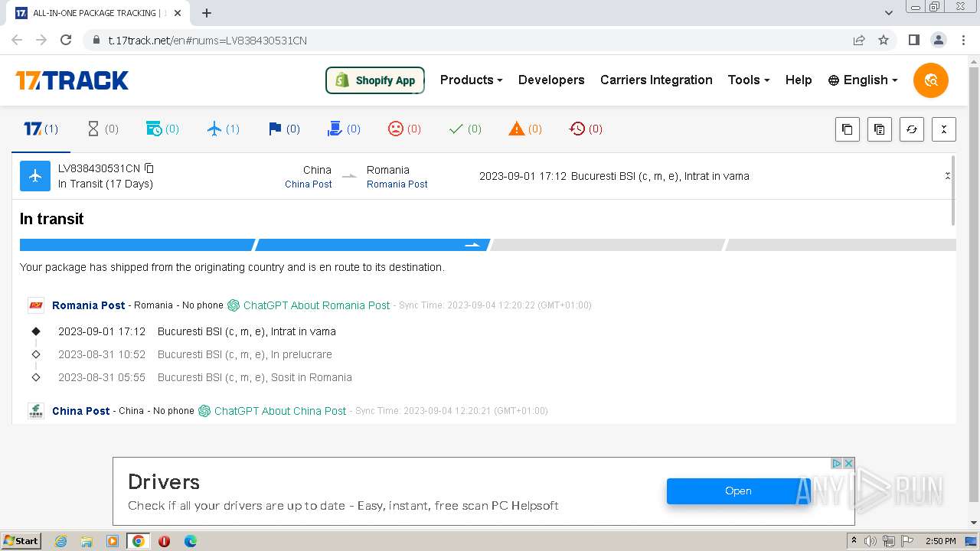This screenshot has width=980, height=551.
Task: Click the Romania Post carrier name
Action: [x=89, y=305]
